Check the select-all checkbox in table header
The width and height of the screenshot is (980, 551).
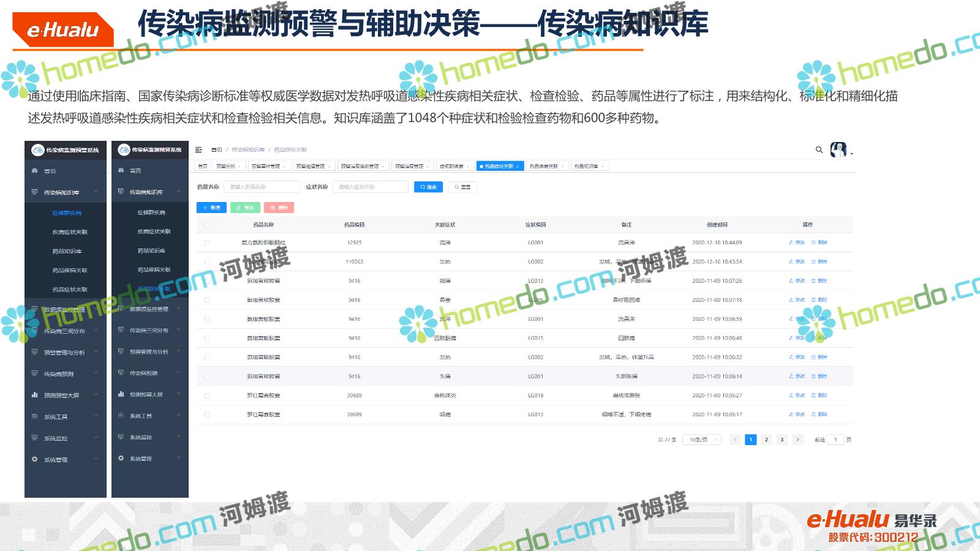point(207,225)
